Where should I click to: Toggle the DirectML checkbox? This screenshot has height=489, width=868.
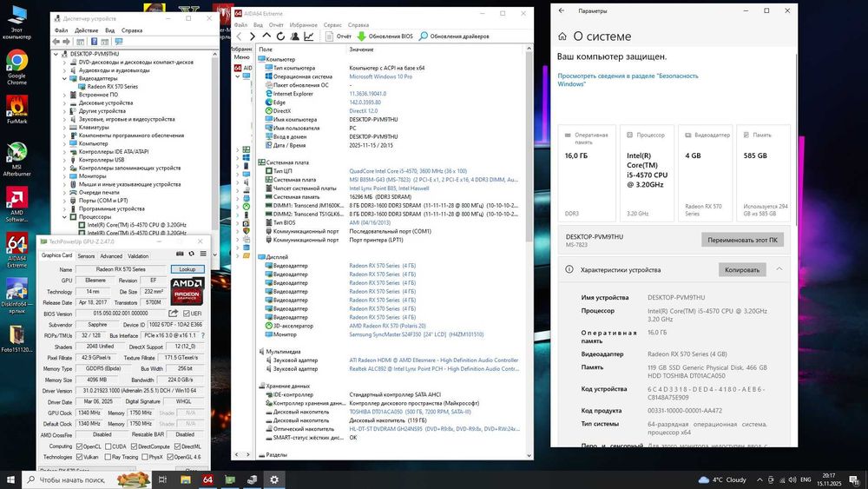coord(177,446)
